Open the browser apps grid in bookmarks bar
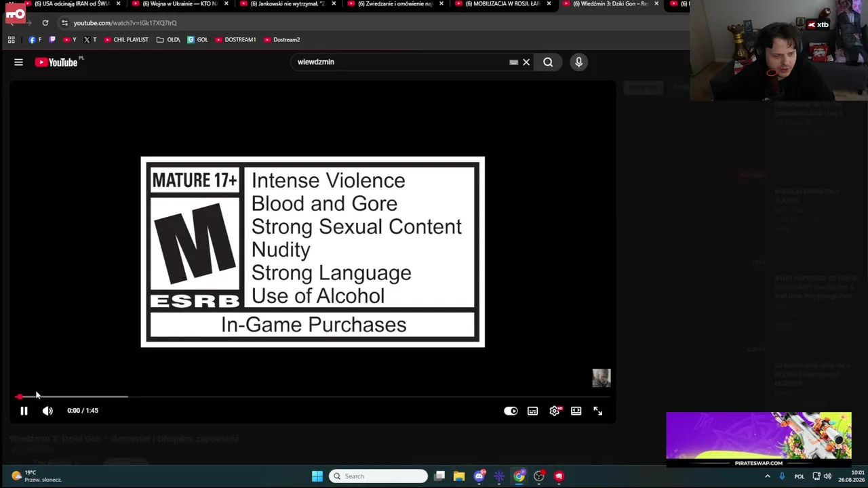868x488 pixels. [x=12, y=40]
